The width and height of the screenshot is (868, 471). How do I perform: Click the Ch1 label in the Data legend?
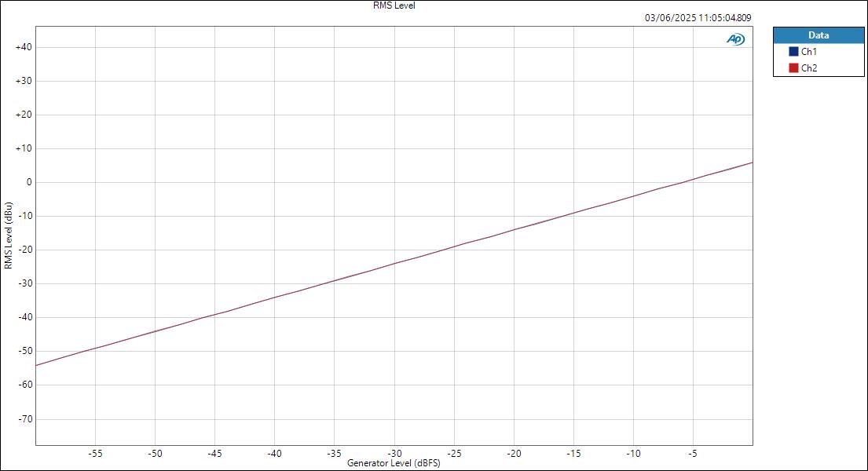coord(808,49)
